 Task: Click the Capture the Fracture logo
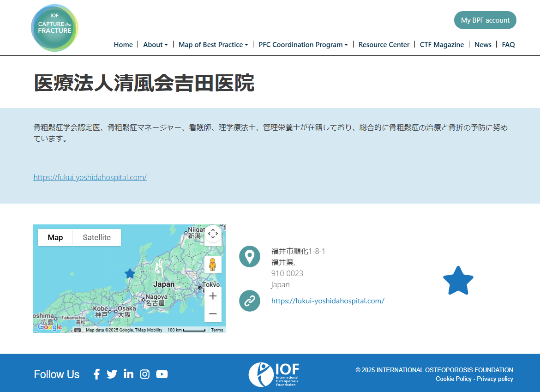[x=54, y=28]
